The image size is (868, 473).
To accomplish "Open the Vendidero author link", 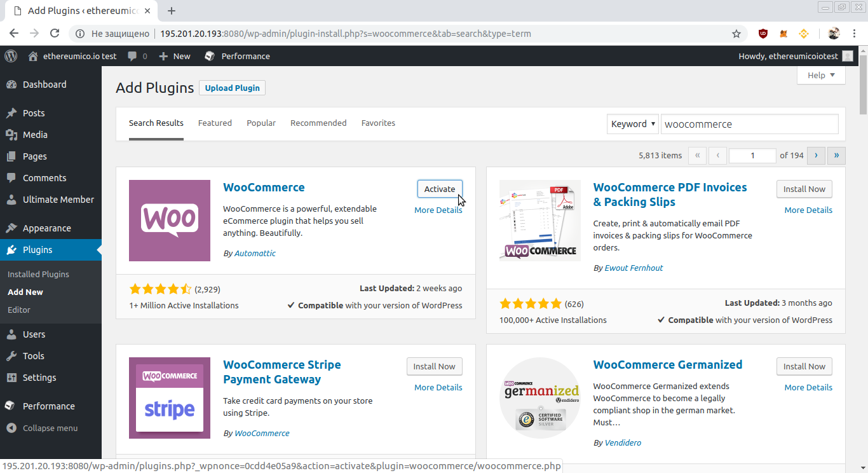I will [623, 443].
